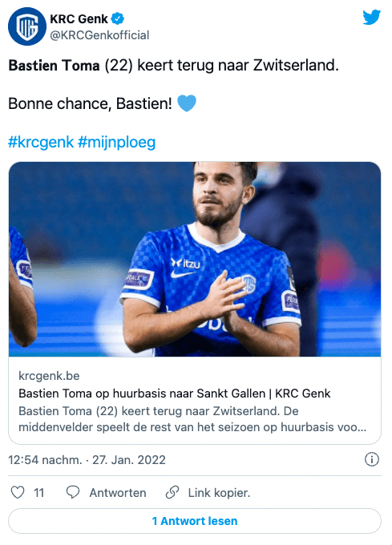Like the tweet with the heart icon
Viewport: 392px width, 545px height.
pos(18,493)
